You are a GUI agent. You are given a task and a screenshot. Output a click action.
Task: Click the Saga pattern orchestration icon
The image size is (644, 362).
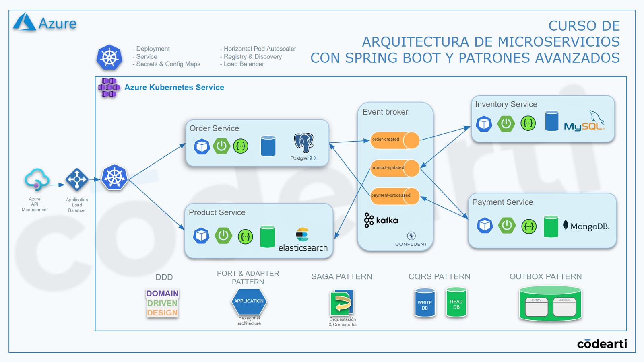tap(342, 302)
